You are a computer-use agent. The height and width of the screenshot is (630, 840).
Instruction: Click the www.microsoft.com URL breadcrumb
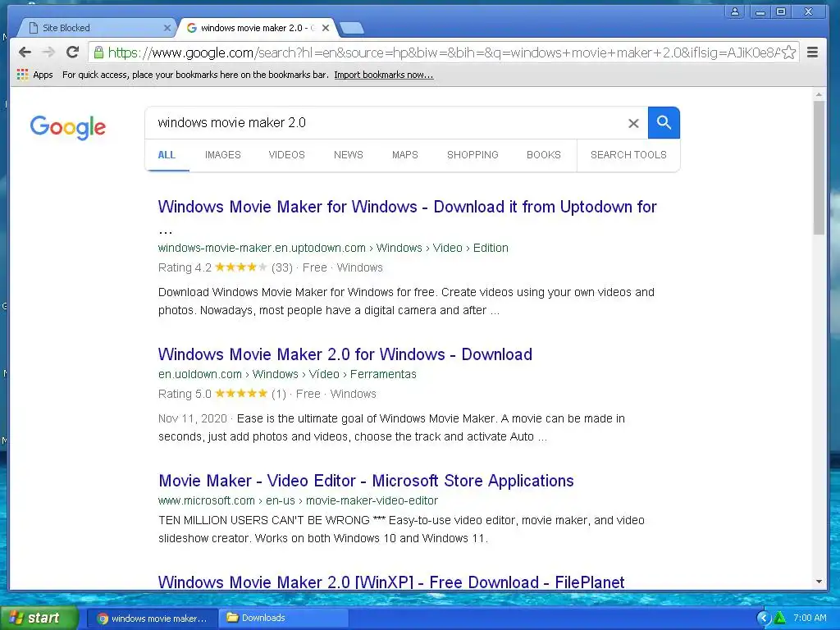tap(298, 501)
